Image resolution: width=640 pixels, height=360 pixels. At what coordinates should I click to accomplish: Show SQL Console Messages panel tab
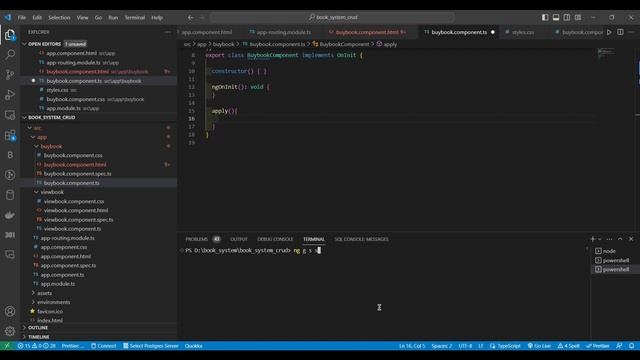click(x=361, y=239)
